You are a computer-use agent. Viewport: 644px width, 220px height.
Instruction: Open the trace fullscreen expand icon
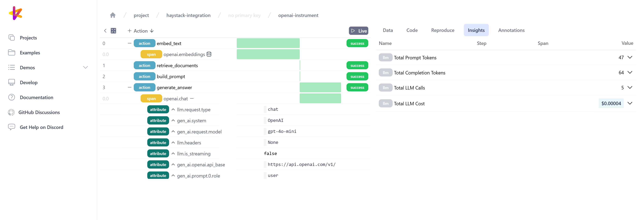(114, 31)
